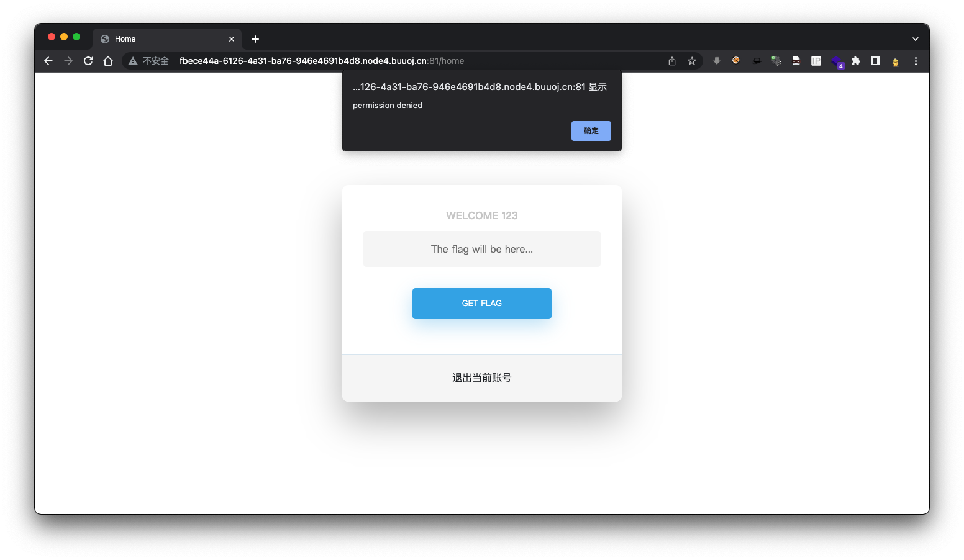The width and height of the screenshot is (964, 560).
Task: Toggle the browser side panel
Action: 876,61
